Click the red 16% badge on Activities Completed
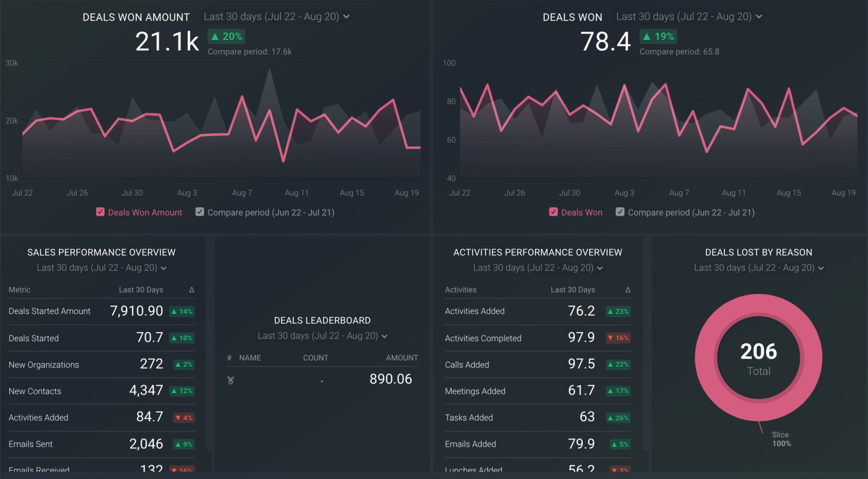This screenshot has width=868, height=479. [x=618, y=338]
